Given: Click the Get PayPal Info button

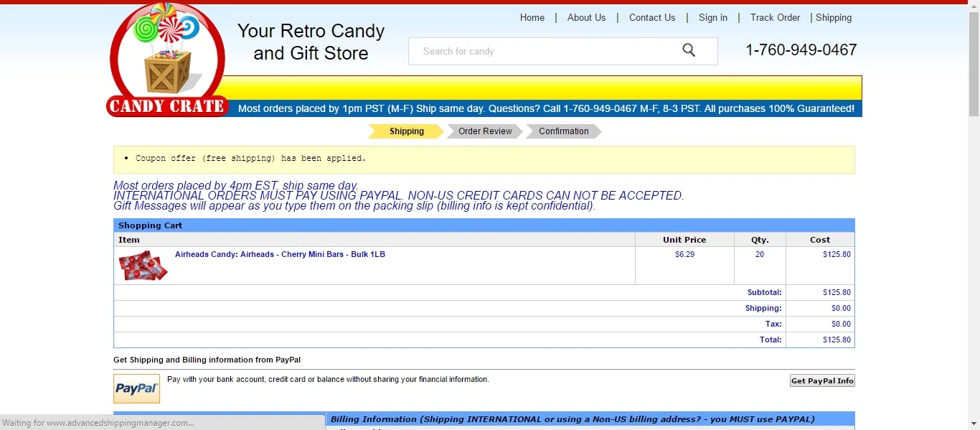Looking at the screenshot, I should pyautogui.click(x=822, y=380).
